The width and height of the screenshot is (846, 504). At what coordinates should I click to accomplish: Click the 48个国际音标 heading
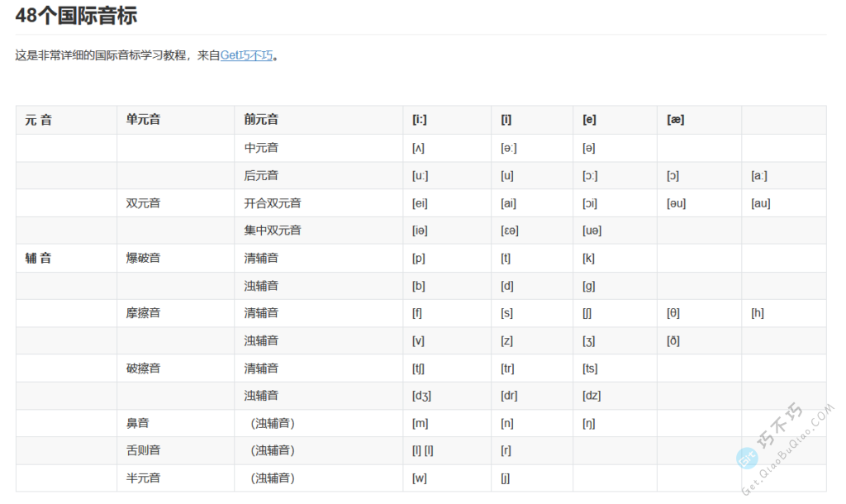click(x=74, y=15)
